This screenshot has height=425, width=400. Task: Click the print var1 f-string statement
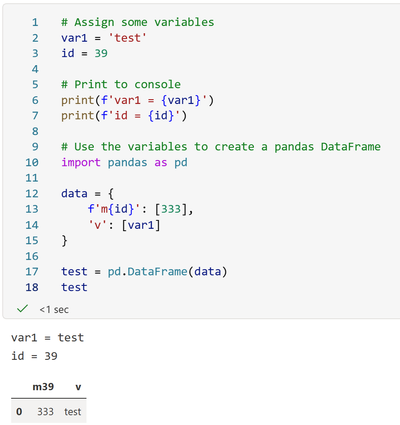(x=137, y=100)
